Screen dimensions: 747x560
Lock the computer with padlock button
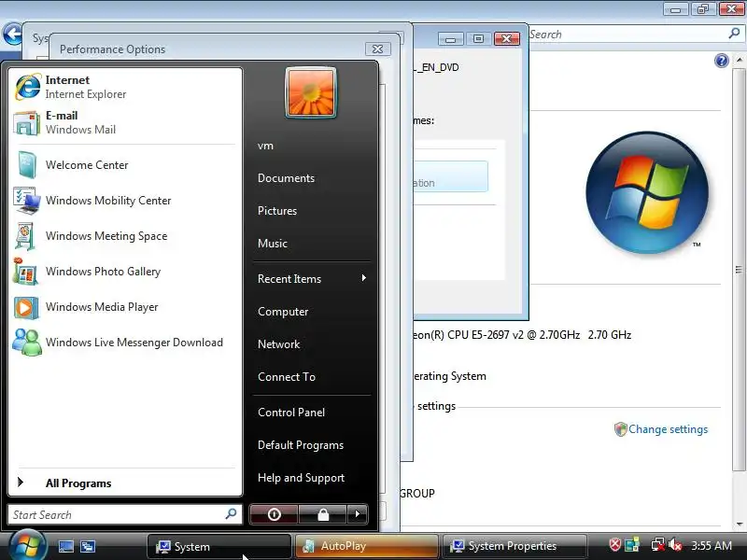tap(323, 514)
